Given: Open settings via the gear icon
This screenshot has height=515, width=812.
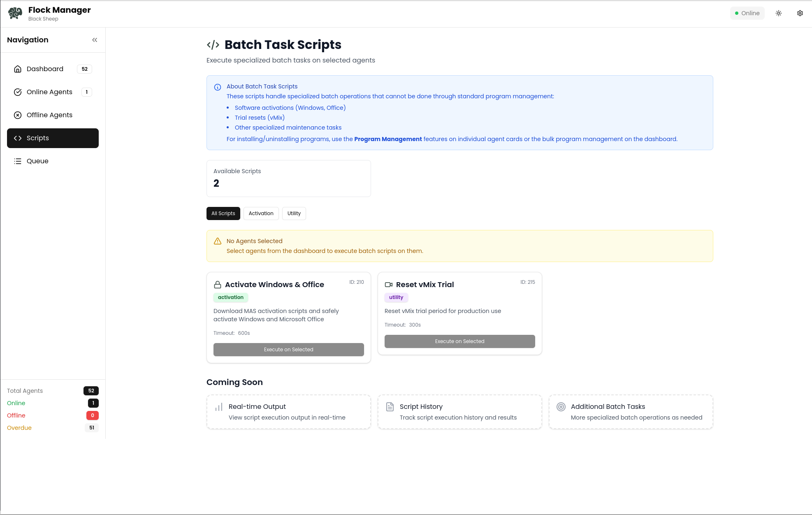Looking at the screenshot, I should coord(800,13).
